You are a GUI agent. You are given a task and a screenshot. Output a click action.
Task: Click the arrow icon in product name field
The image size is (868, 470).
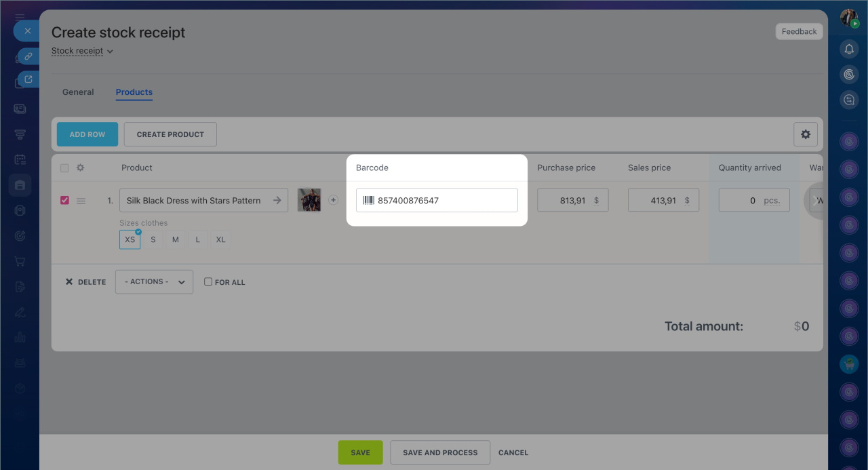click(x=277, y=201)
